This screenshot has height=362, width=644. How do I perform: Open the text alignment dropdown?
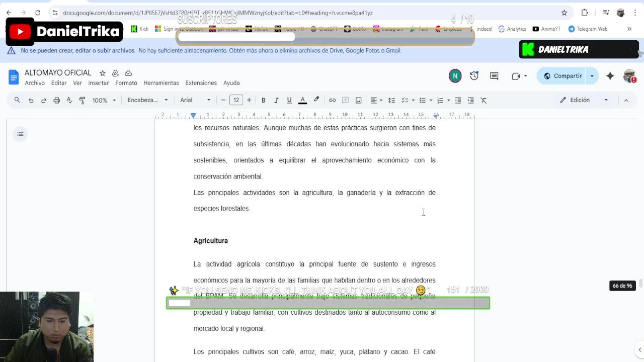tap(376, 100)
